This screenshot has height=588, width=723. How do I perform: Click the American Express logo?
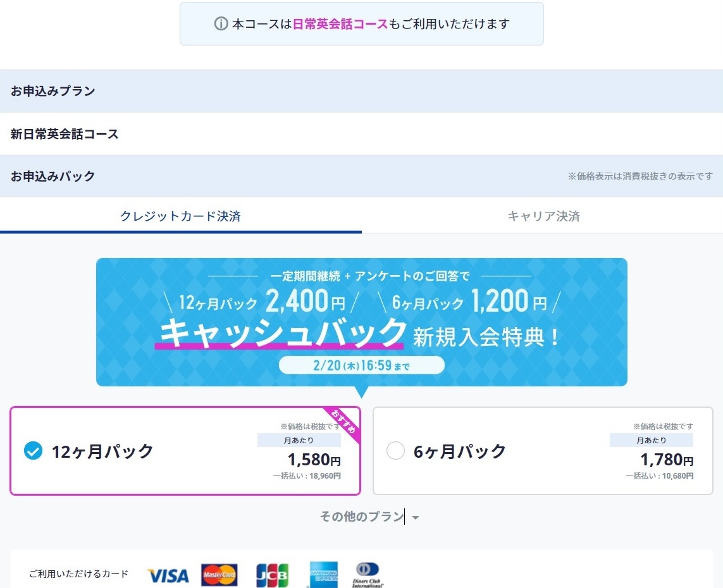[324, 575]
